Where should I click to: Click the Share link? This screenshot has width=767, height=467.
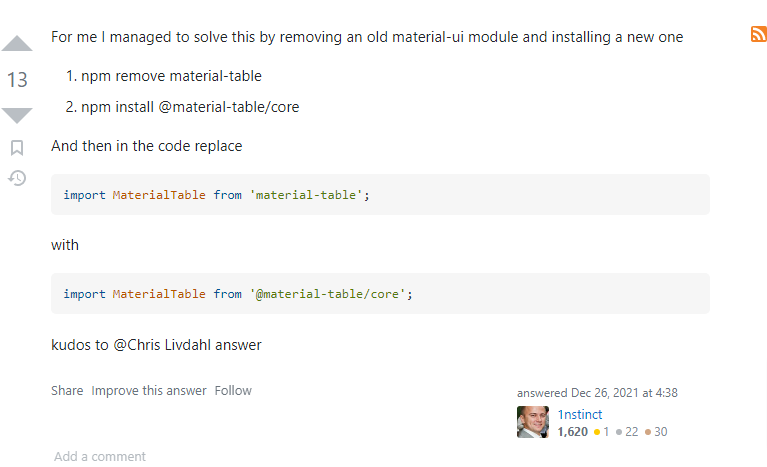[67, 391]
